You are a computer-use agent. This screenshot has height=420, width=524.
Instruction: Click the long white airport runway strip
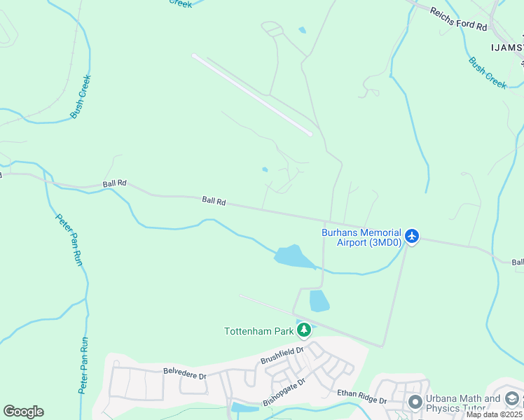click(252, 94)
